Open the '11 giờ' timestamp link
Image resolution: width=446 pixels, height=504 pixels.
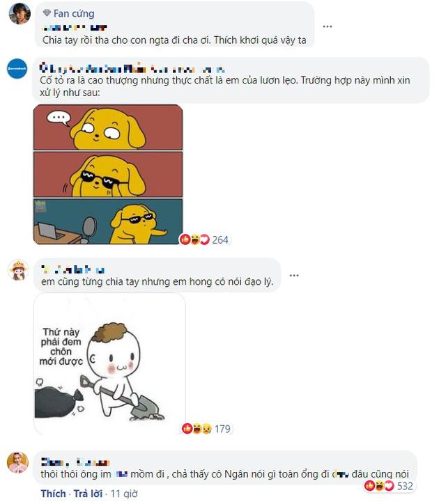coord(126,494)
